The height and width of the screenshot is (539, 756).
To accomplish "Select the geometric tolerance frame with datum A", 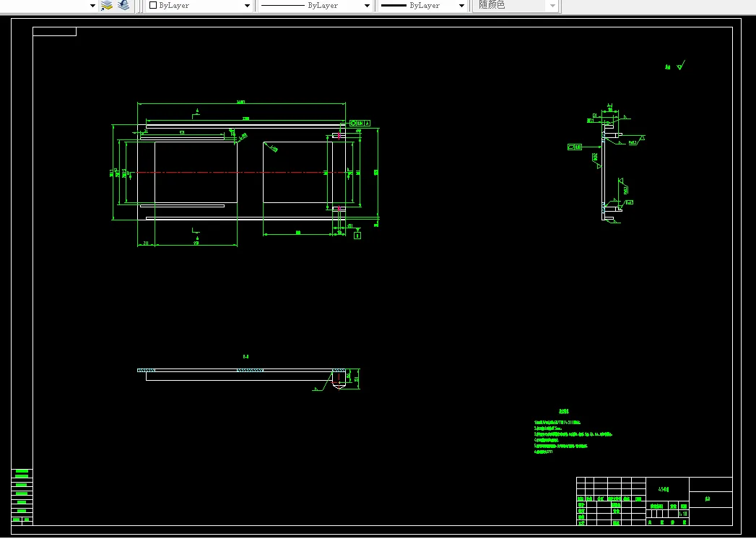I will [x=360, y=123].
